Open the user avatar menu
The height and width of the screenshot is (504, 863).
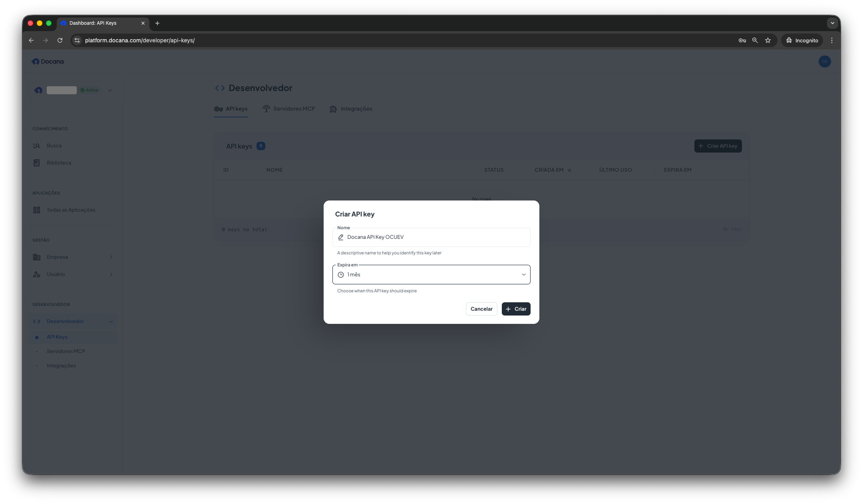click(x=825, y=62)
